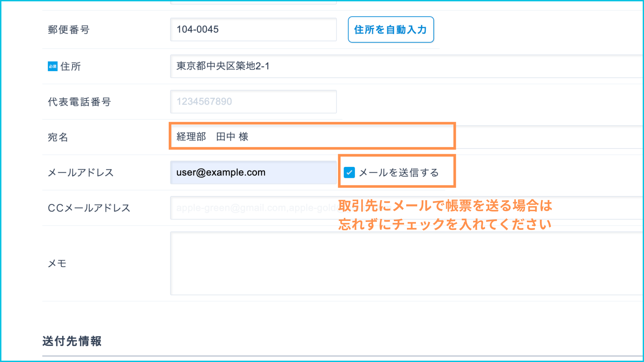
Task: Click the 送付先情報 section heading
Action: [x=72, y=341]
